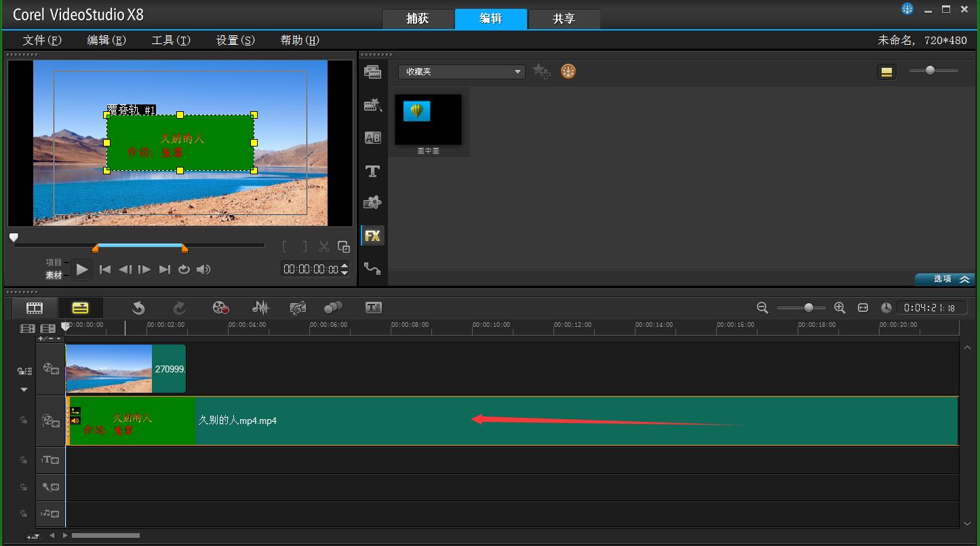
Task: Select the FX filter library panel
Action: tap(372, 235)
